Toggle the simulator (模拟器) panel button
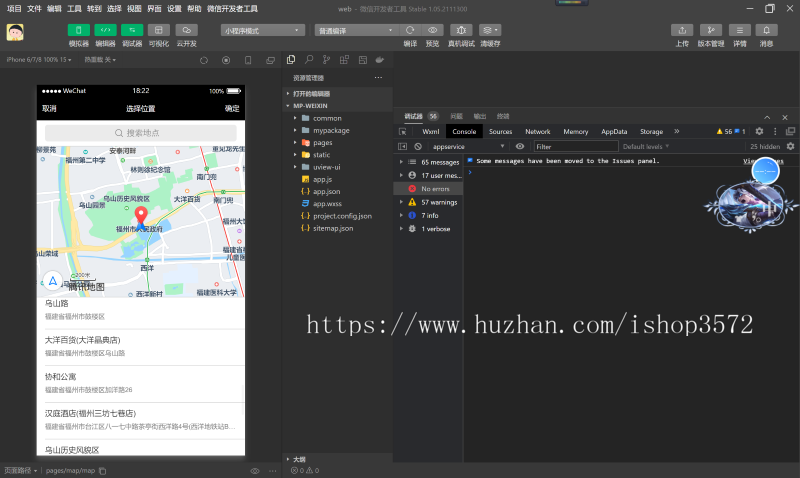The width and height of the screenshot is (800, 478). point(79,30)
